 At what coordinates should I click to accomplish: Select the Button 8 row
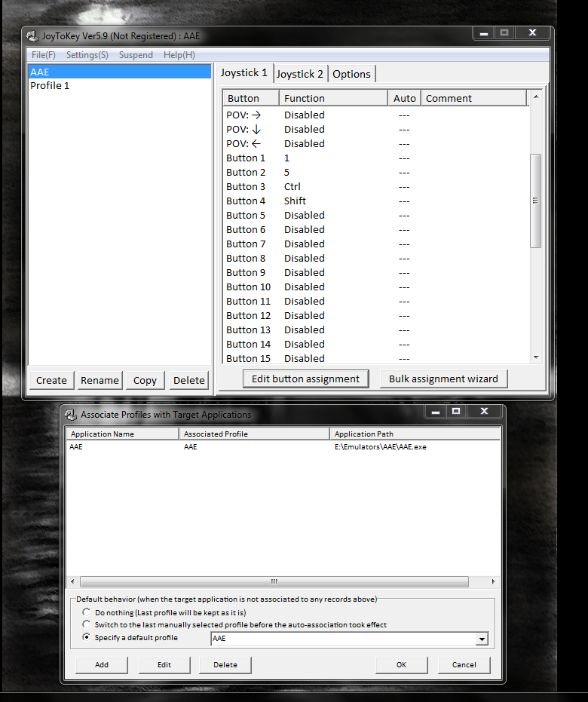[376, 259]
